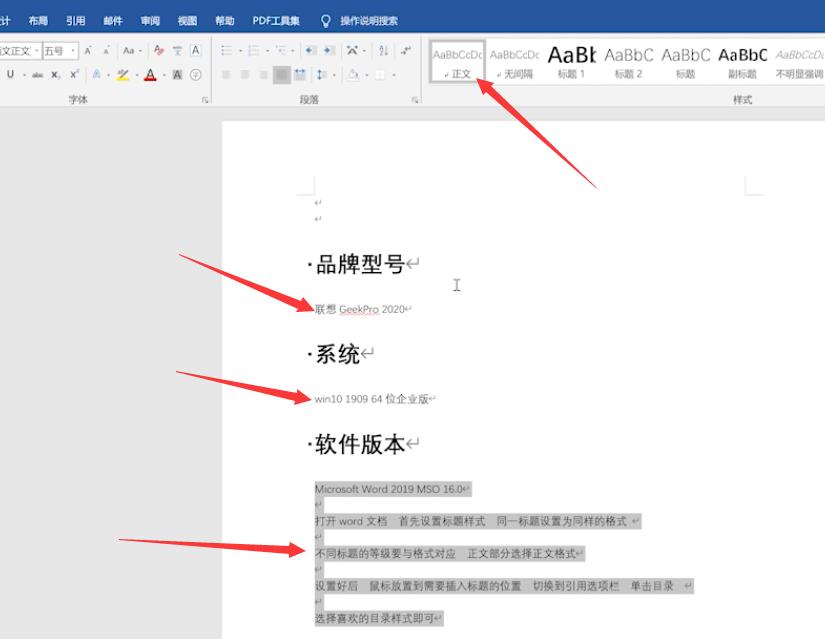Viewport: 825px width, 639px height.
Task: Open the PDF工具集 tab
Action: coord(276,21)
